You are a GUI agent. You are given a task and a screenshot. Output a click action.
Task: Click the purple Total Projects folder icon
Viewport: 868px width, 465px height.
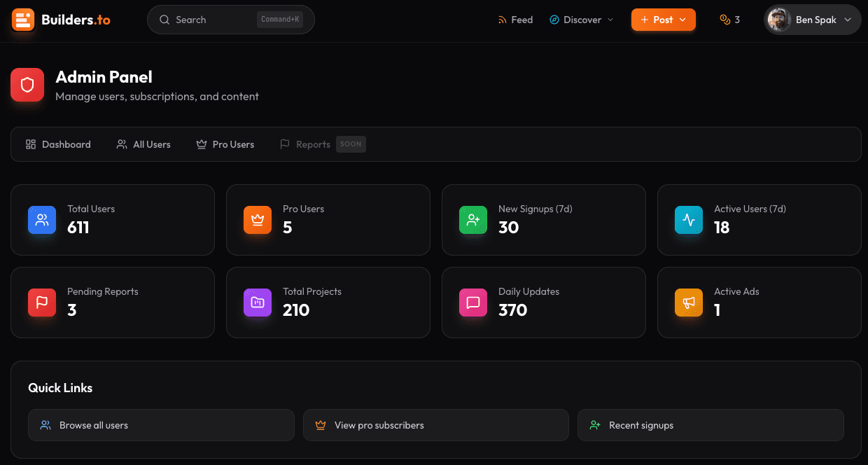[258, 303]
